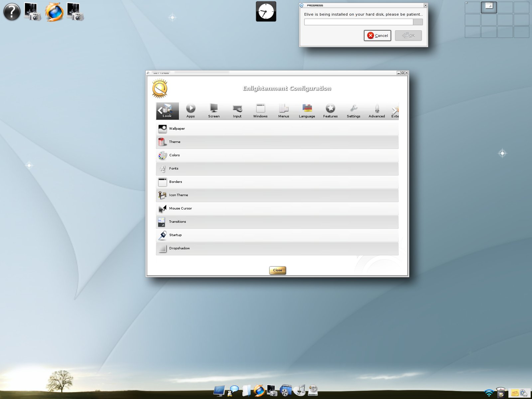Open the music notes player in dock
The image size is (532, 399).
[299, 390]
